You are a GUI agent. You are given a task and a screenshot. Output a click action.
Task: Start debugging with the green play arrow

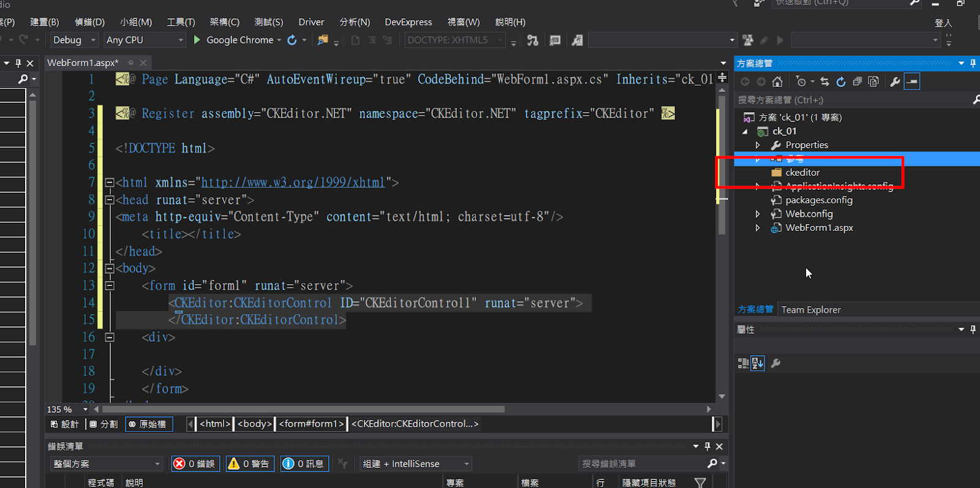click(197, 40)
